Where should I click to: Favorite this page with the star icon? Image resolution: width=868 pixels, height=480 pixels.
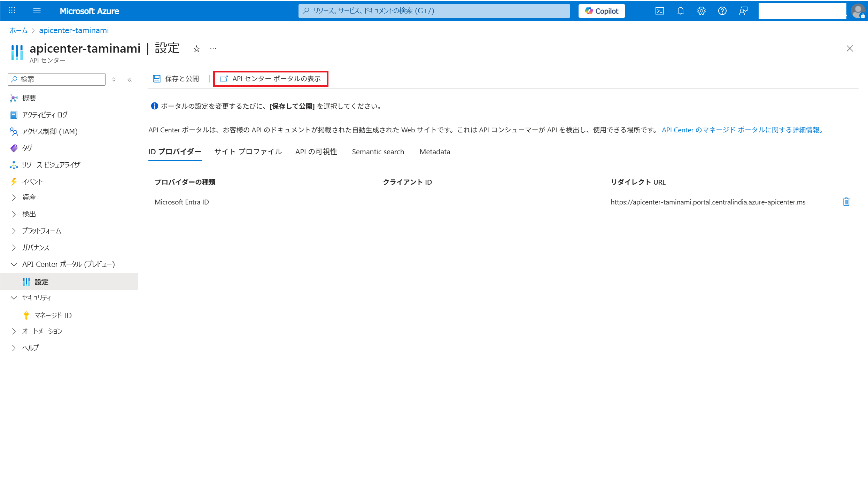coord(196,49)
